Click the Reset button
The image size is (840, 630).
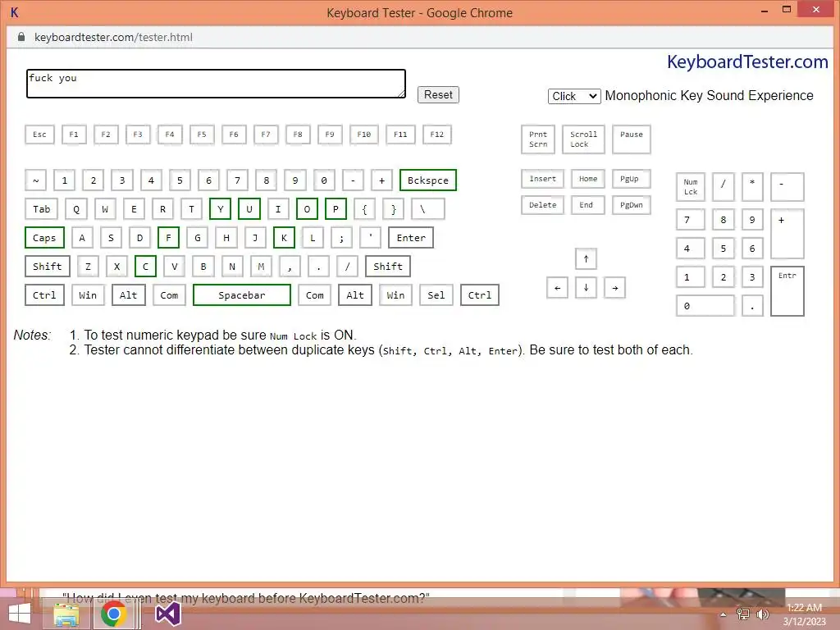(x=438, y=95)
